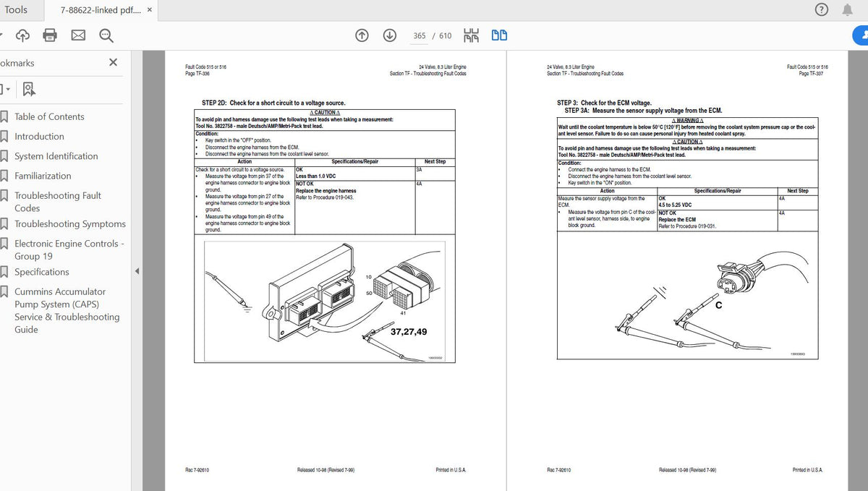Collapse the navigation pane with the arrow

(x=137, y=272)
